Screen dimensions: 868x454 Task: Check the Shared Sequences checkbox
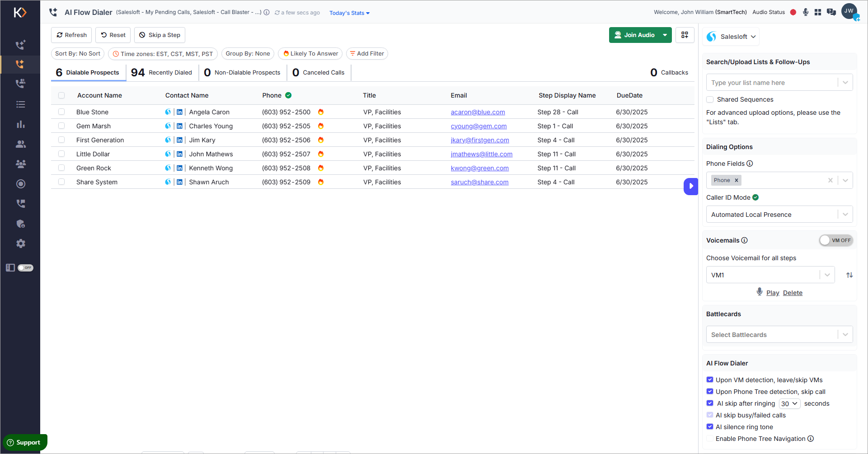click(x=710, y=99)
